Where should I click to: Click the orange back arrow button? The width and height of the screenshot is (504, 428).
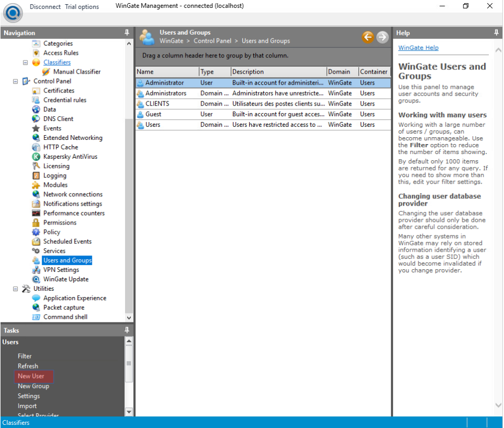pyautogui.click(x=368, y=37)
